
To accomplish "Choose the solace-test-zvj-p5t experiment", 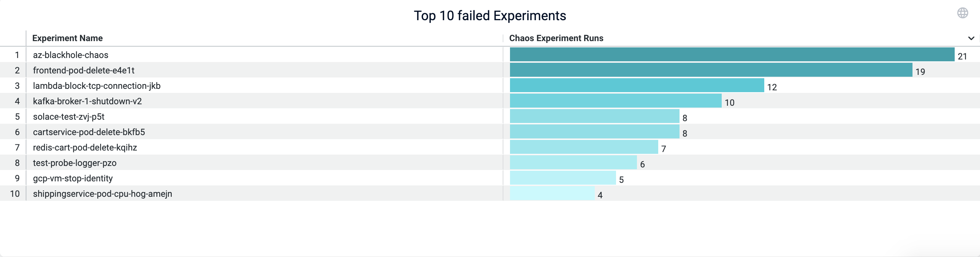I will 69,117.
